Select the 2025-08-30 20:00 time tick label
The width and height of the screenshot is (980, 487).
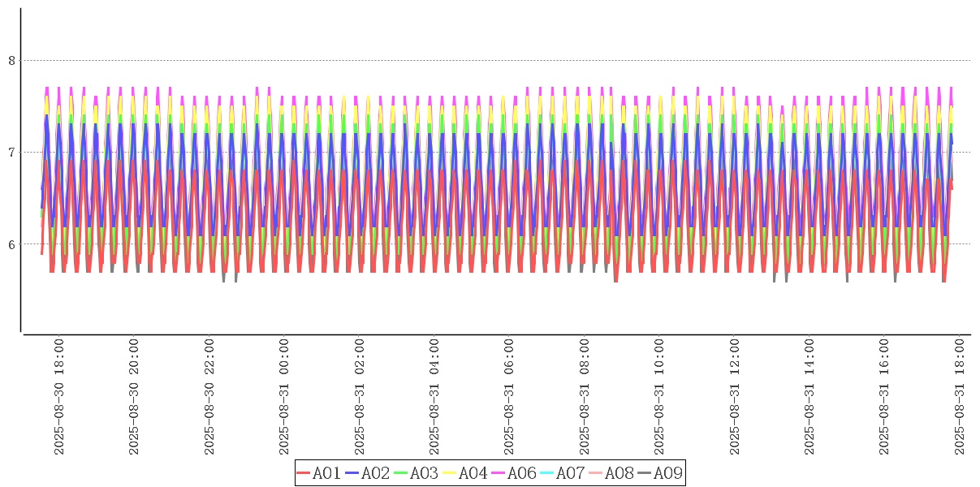(134, 397)
